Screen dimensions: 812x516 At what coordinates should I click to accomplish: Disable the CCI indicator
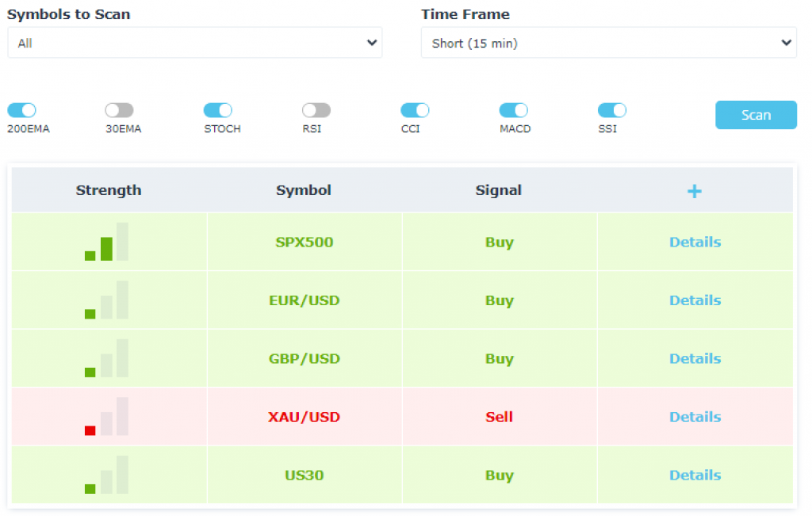pyautogui.click(x=413, y=110)
